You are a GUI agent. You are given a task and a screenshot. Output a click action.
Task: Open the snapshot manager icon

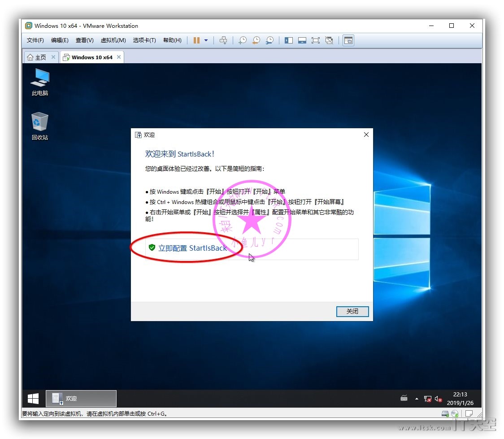(x=269, y=40)
